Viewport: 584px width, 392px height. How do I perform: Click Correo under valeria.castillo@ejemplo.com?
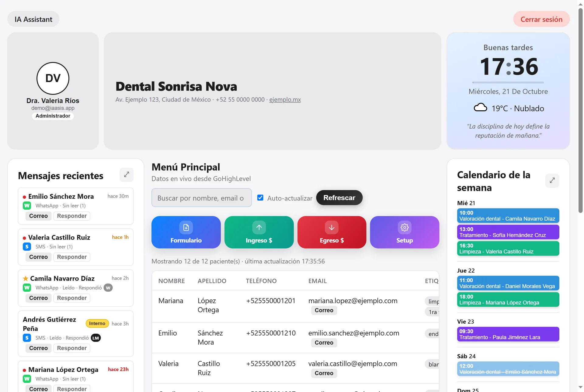pyautogui.click(x=324, y=373)
